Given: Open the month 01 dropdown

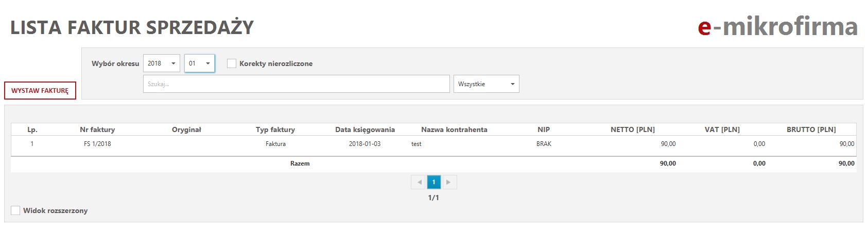Looking at the screenshot, I should tap(199, 63).
